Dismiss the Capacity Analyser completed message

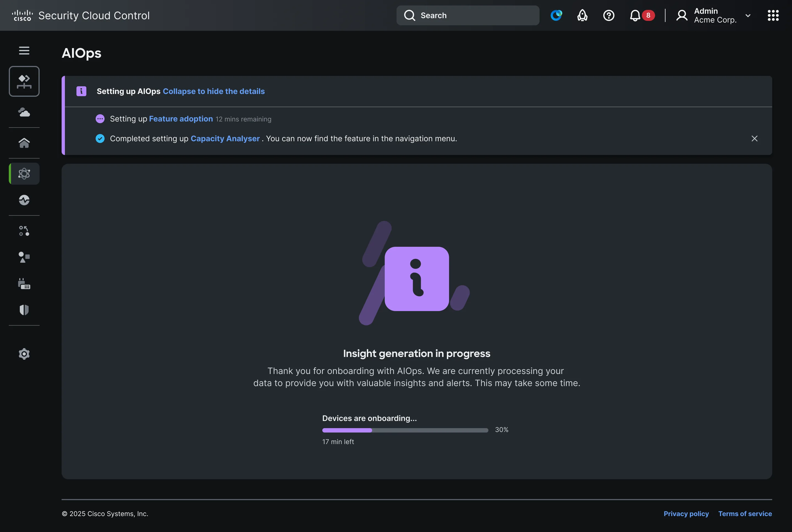[x=754, y=138]
